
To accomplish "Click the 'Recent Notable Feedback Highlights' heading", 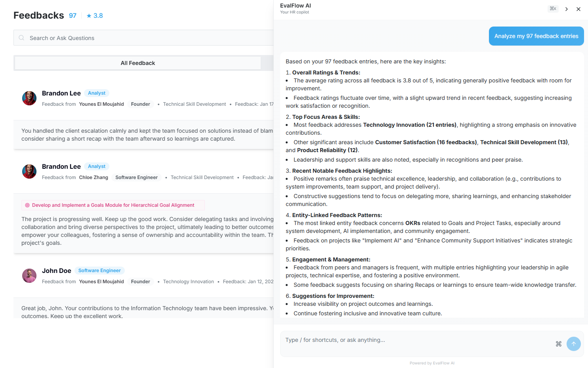I will 342,171.
